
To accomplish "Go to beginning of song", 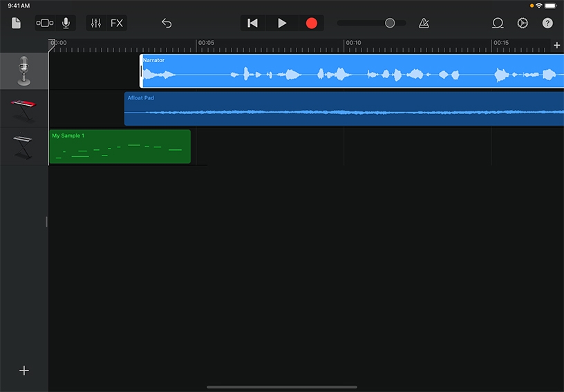I will pos(253,23).
